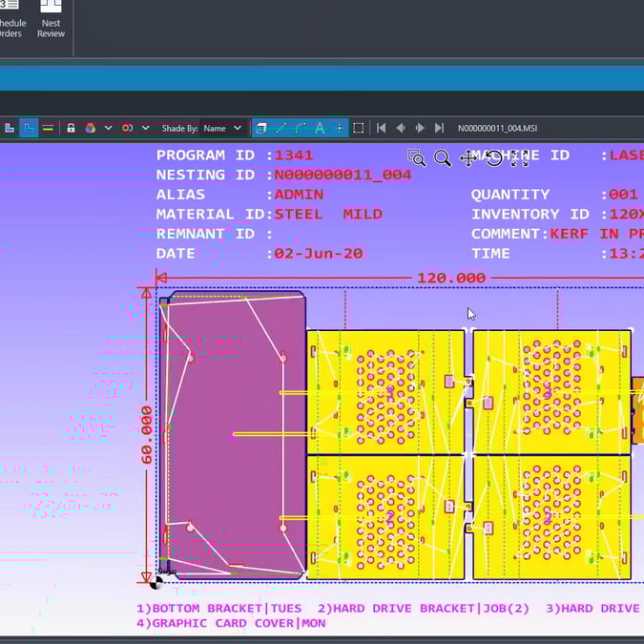Go to the next nest
This screenshot has width=644, height=644.
click(420, 128)
